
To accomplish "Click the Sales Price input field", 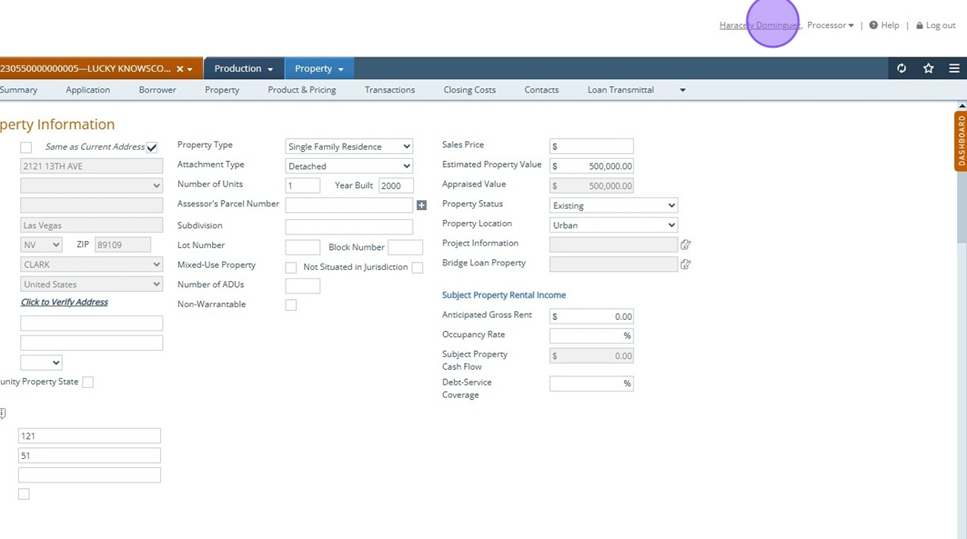I will pos(591,146).
